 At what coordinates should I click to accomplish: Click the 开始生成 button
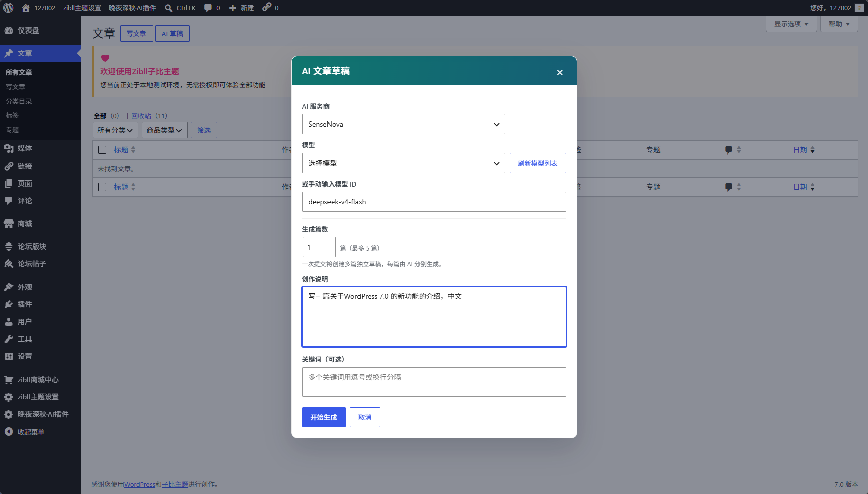click(324, 417)
